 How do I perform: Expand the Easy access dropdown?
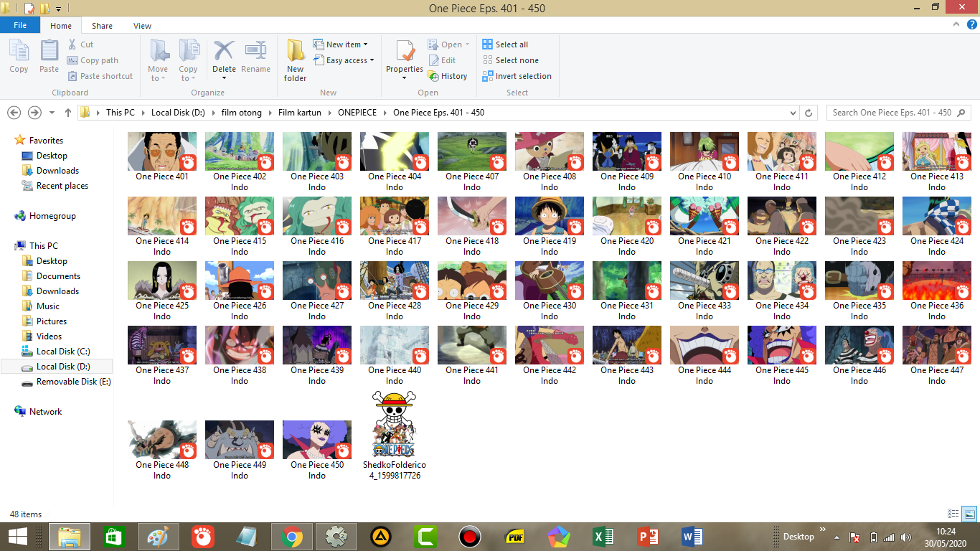pos(344,60)
